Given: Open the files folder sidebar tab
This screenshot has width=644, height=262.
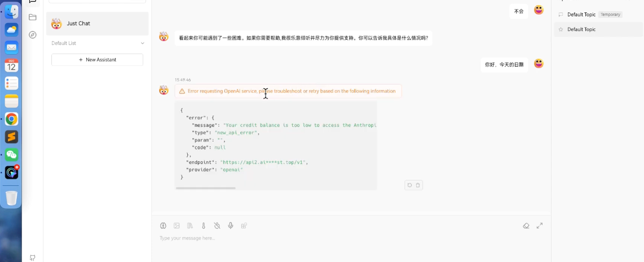Looking at the screenshot, I should click(x=33, y=17).
